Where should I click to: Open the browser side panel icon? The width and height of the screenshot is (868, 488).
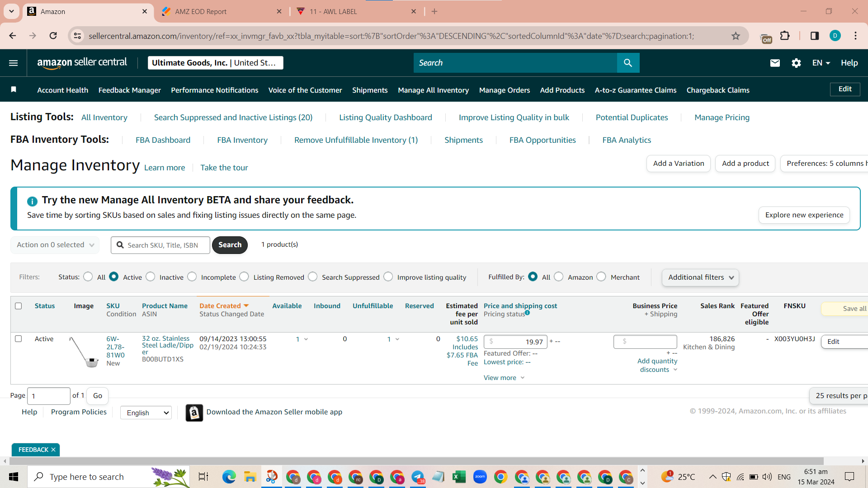pos(815,36)
